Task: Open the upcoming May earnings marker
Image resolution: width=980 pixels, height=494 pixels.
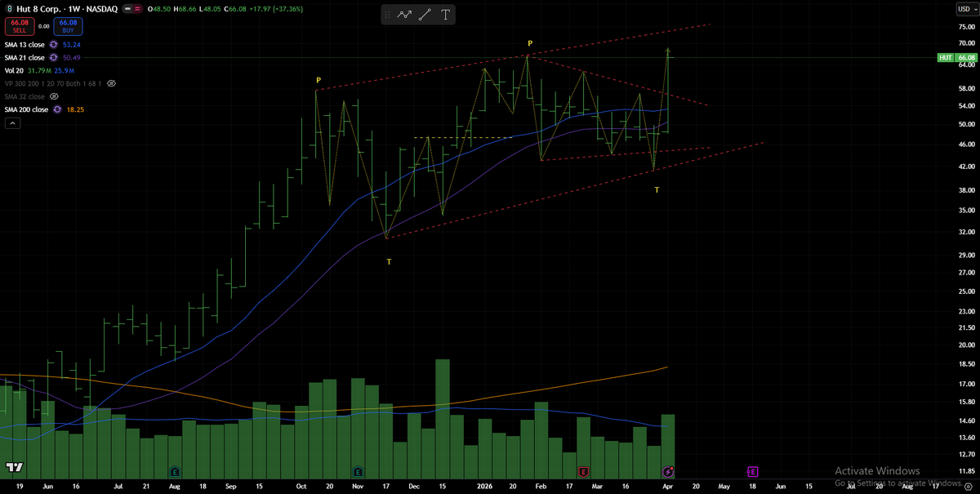Action: point(752,472)
